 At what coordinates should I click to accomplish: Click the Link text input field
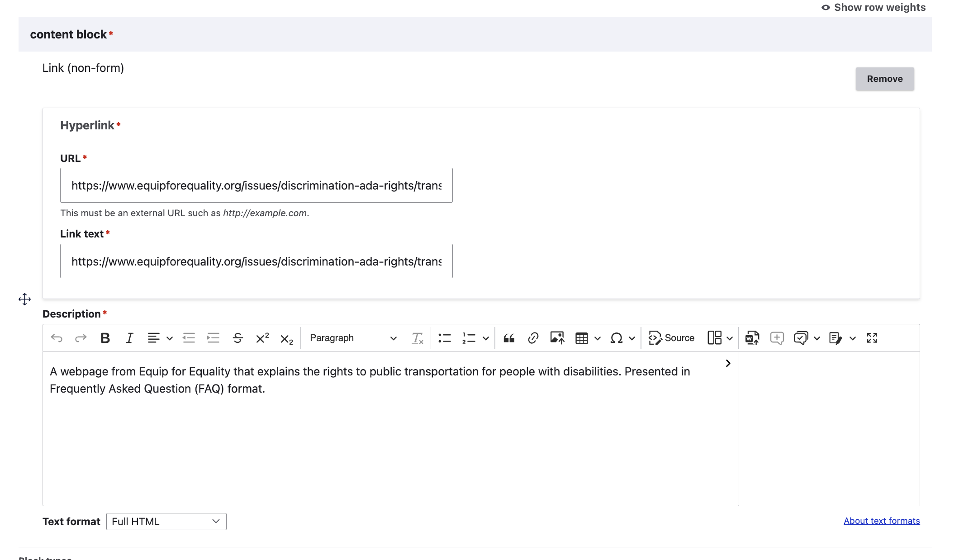256,261
